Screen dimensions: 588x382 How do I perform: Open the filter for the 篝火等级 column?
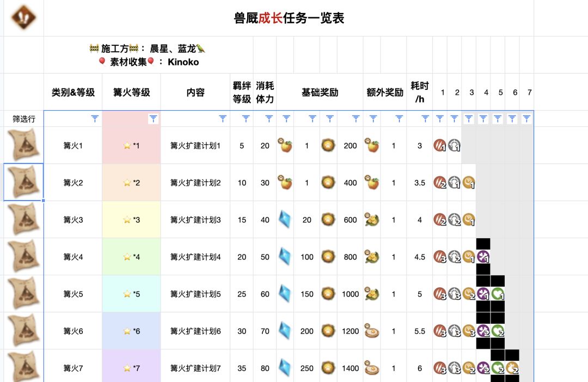click(153, 119)
